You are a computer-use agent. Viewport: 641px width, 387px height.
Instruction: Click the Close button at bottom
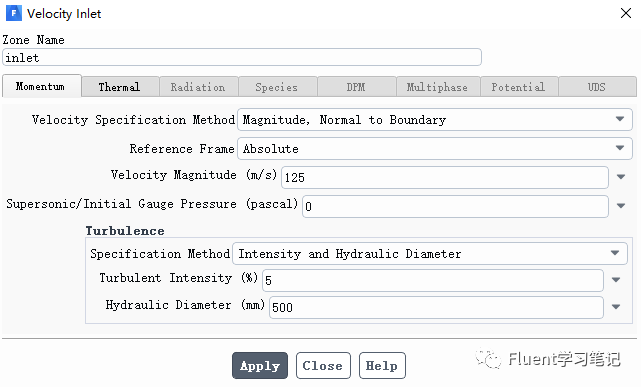(x=323, y=365)
